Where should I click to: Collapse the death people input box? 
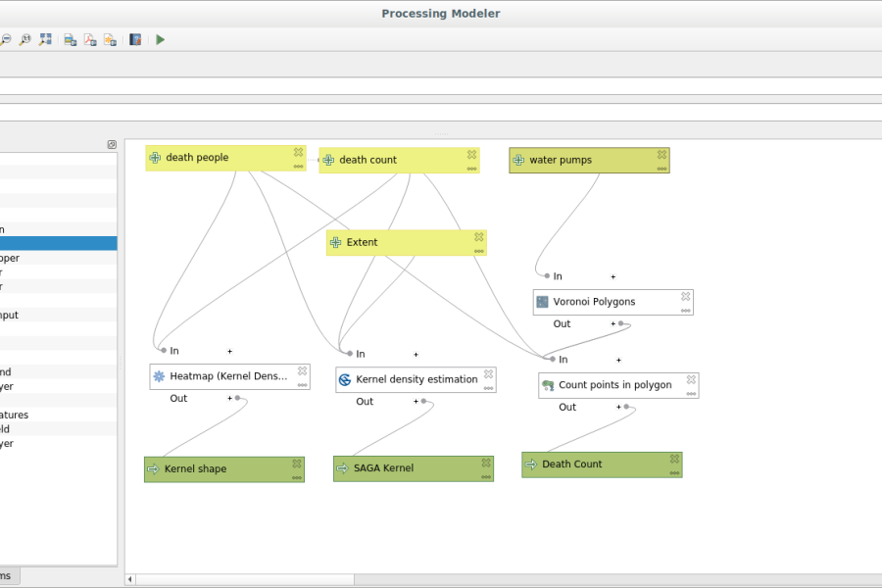pos(298,150)
